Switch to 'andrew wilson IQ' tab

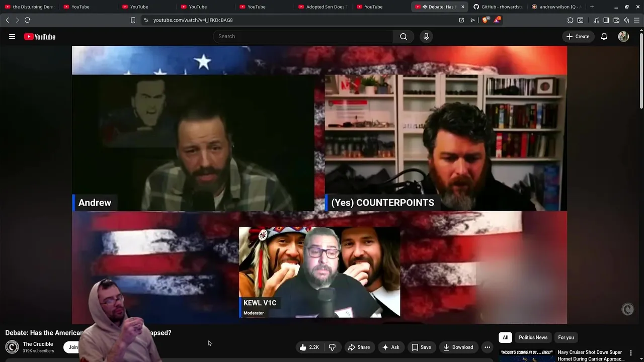(556, 7)
